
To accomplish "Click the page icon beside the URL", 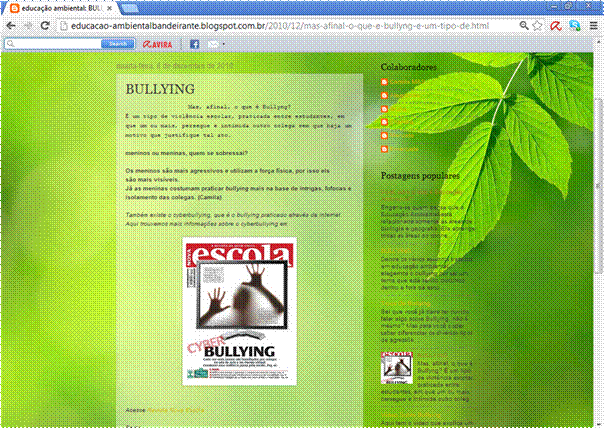I will pos(64,26).
